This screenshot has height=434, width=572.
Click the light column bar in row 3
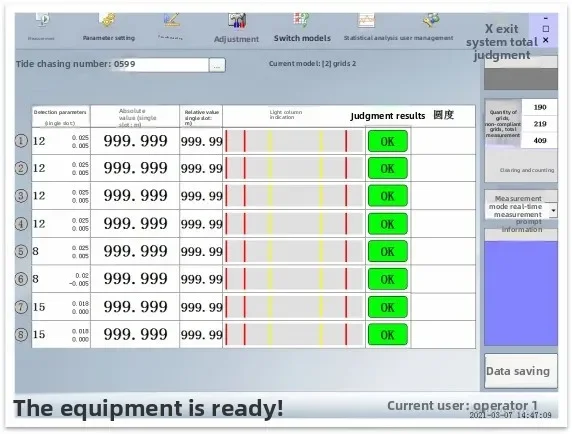pyautogui.click(x=294, y=196)
